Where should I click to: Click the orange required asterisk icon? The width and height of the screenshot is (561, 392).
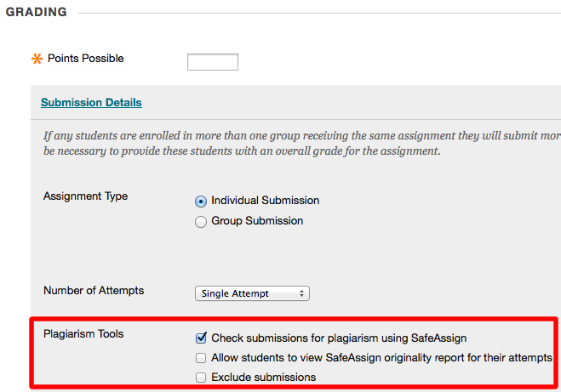37,60
